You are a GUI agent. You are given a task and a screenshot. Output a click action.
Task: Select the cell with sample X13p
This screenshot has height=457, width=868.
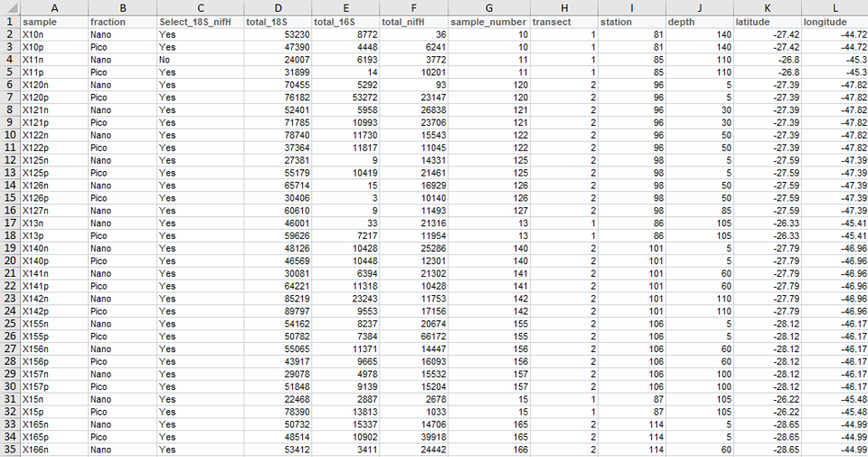coord(53,235)
